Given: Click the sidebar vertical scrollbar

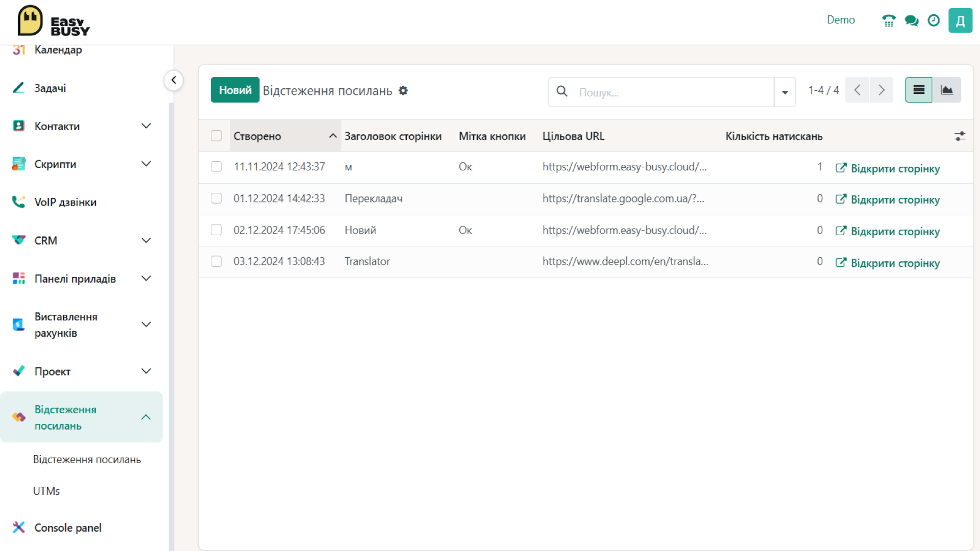Looking at the screenshot, I should click(x=171, y=327).
